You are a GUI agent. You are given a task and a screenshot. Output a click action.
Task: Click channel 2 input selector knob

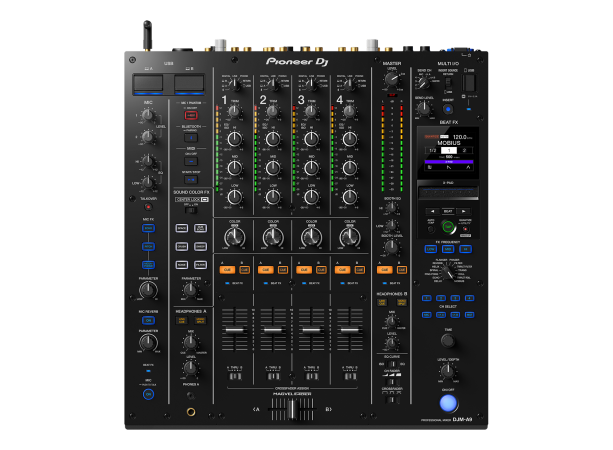(x=273, y=83)
